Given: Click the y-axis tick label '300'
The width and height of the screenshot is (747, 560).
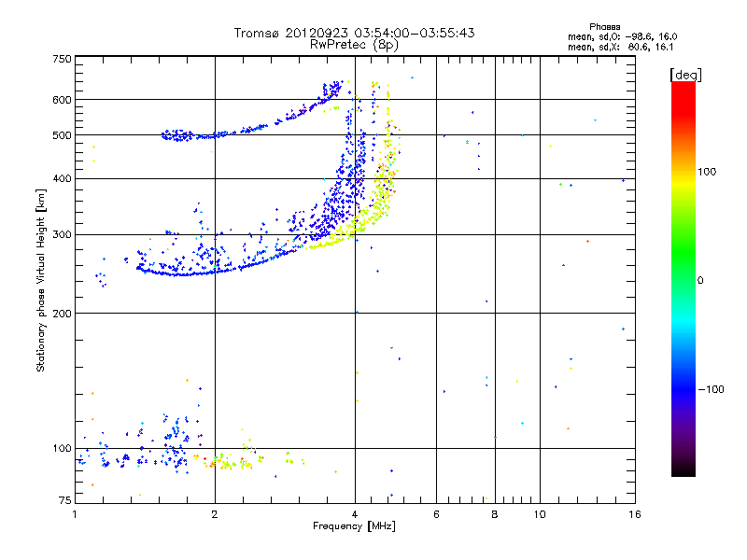Looking at the screenshot, I should (62, 234).
